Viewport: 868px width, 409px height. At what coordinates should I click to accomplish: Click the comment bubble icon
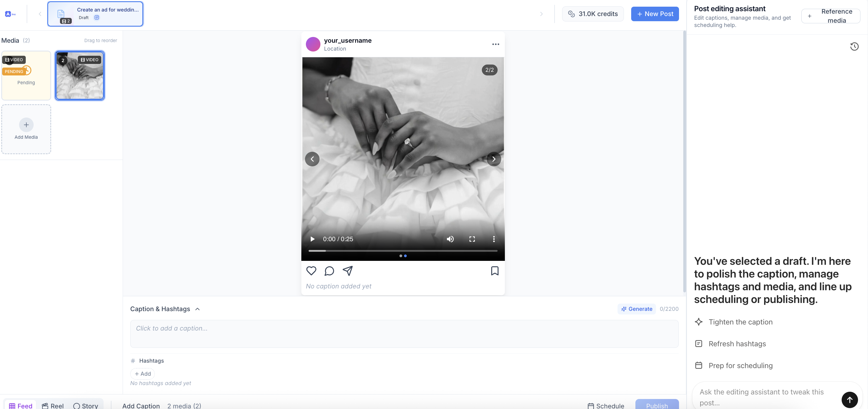tap(329, 271)
